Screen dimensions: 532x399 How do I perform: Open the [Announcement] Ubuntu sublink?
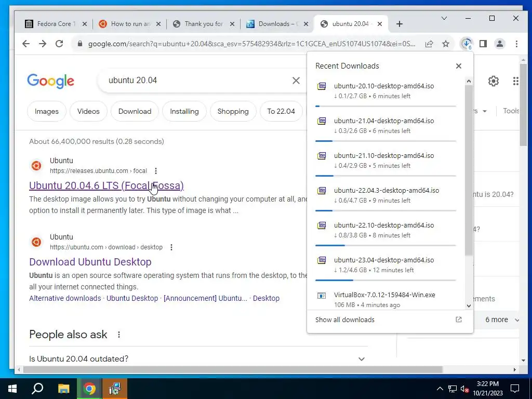point(205,298)
